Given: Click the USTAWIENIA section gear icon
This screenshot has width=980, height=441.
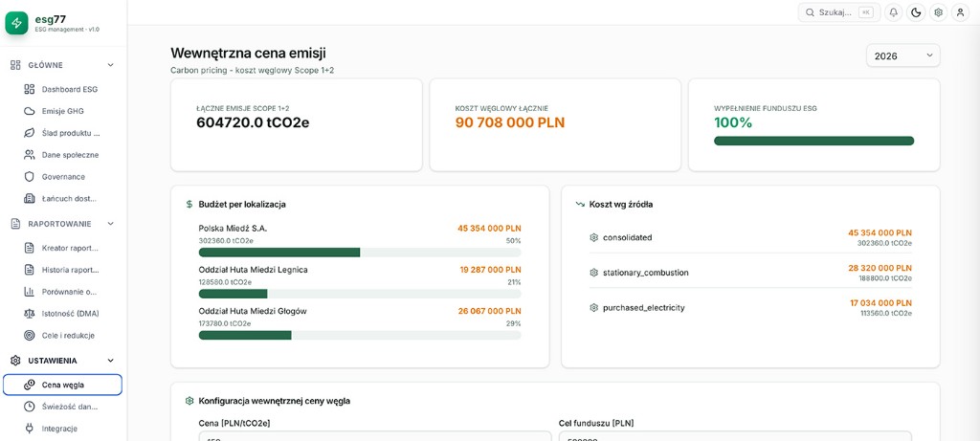Looking at the screenshot, I should click(x=15, y=361).
